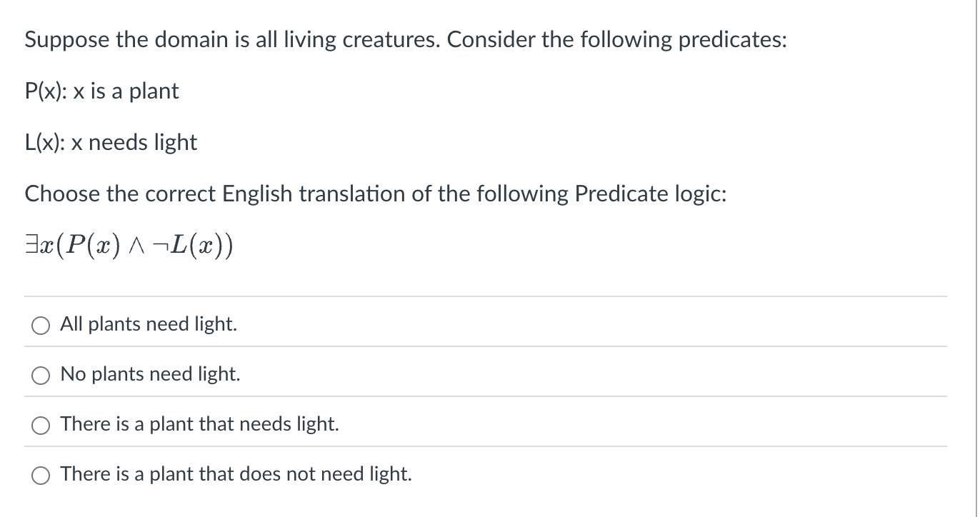Screen dimensions: 980x517
Task: Click the text "There is a plant that needs light."
Action: tap(199, 424)
